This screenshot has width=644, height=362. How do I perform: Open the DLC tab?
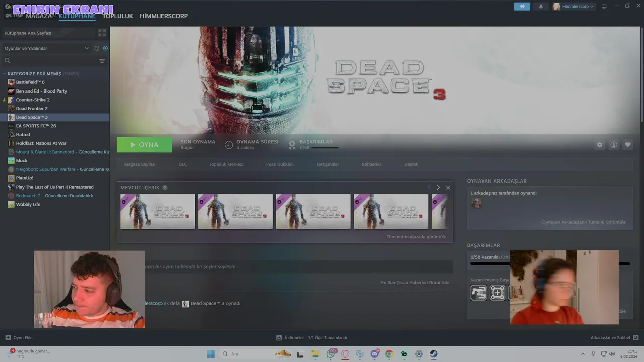pos(183,164)
